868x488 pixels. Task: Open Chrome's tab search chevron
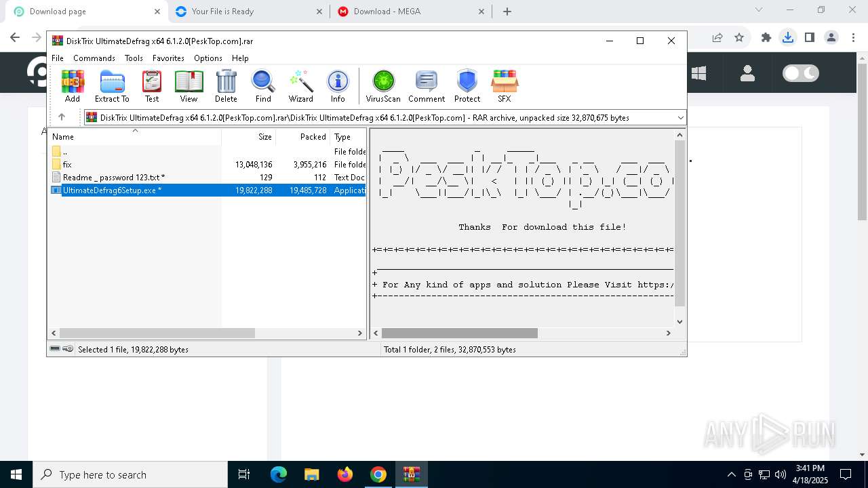click(759, 10)
